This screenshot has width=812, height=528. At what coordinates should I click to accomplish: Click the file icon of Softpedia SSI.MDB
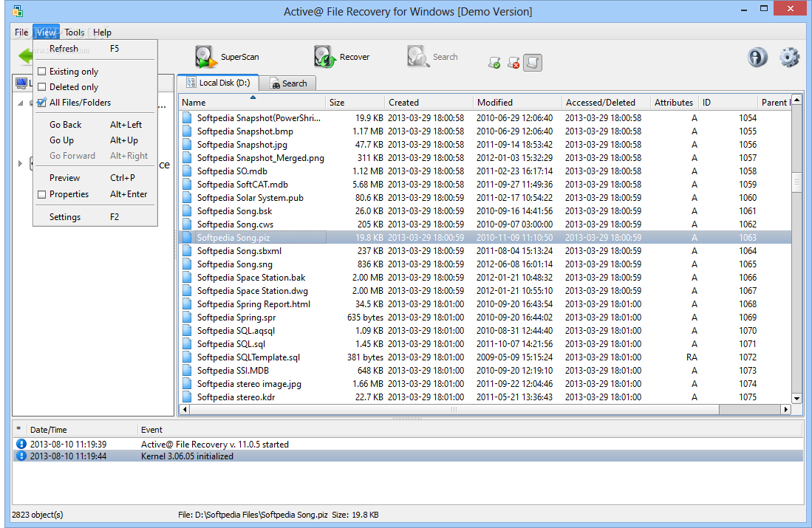187,371
